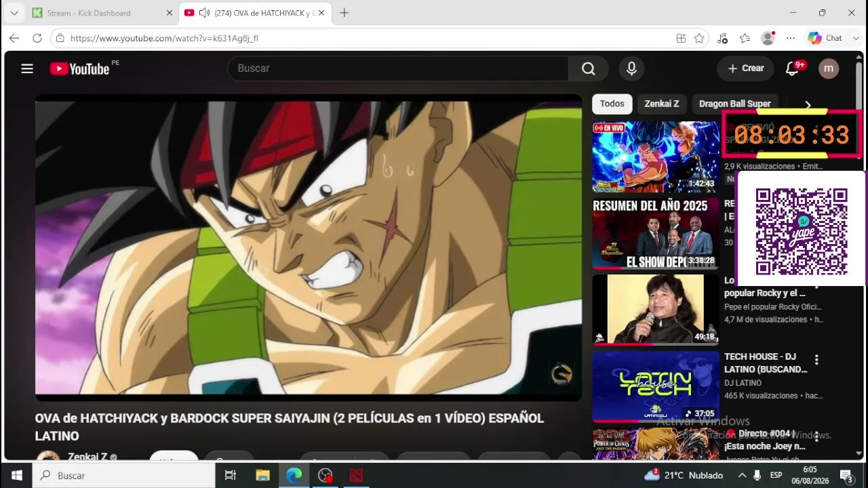This screenshot has height=488, width=868.
Task: Open the RESUMEN DEL AÑO 2025 thumbnail
Action: pos(656,234)
